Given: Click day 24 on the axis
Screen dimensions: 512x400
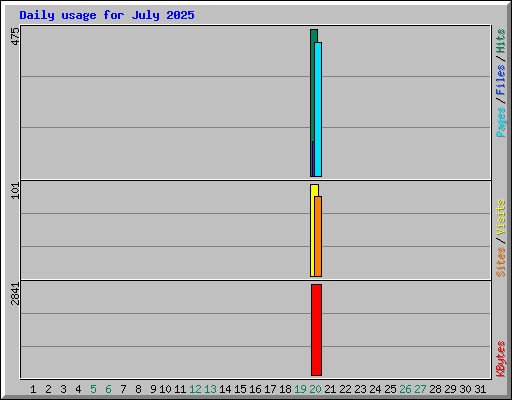Looking at the screenshot, I should (x=375, y=389).
